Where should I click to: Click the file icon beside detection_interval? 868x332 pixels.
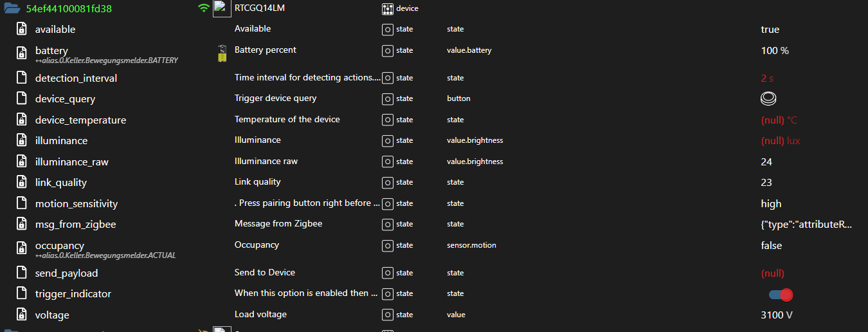coord(21,78)
